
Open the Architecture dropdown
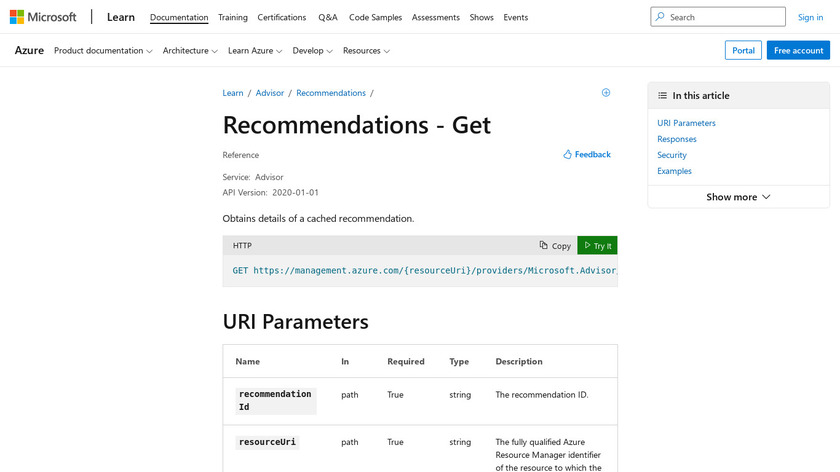190,51
